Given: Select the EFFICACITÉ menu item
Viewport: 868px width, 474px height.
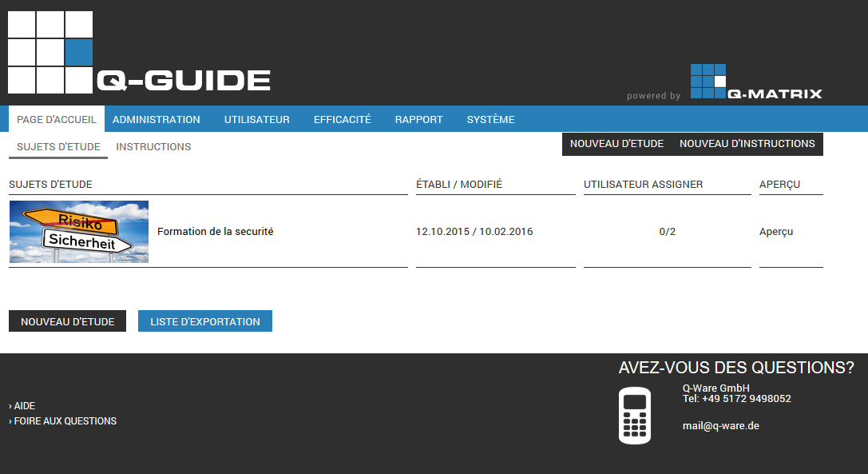Looking at the screenshot, I should (x=342, y=118).
